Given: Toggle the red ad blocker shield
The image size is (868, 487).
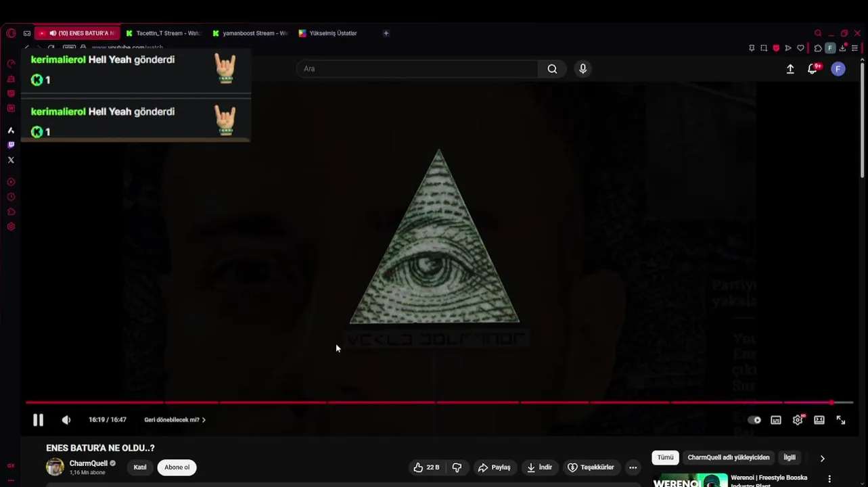Looking at the screenshot, I should pos(776,48).
